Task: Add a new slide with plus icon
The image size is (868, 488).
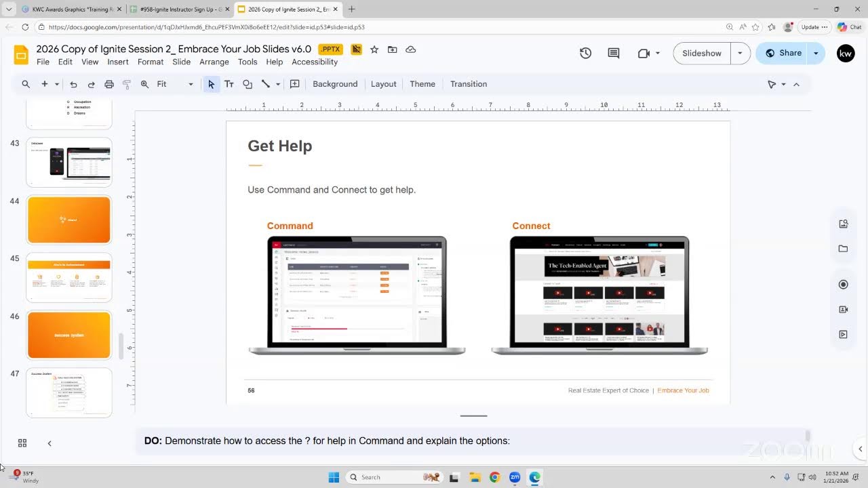Action: [x=45, y=84]
